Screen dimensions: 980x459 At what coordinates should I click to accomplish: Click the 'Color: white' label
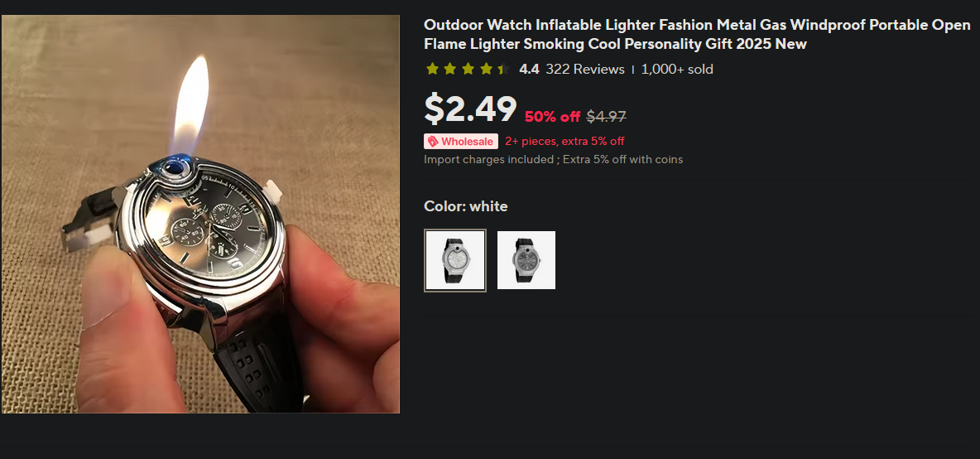pyautogui.click(x=466, y=206)
